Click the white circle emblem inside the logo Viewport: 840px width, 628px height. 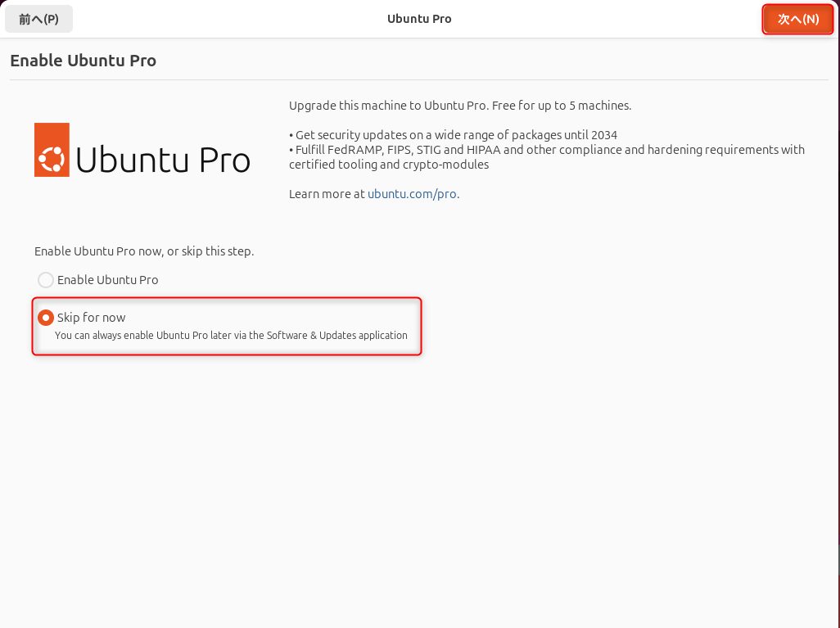(x=52, y=159)
